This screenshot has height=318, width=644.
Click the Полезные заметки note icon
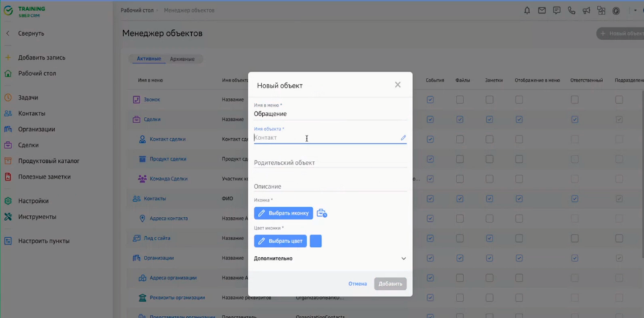coord(8,177)
